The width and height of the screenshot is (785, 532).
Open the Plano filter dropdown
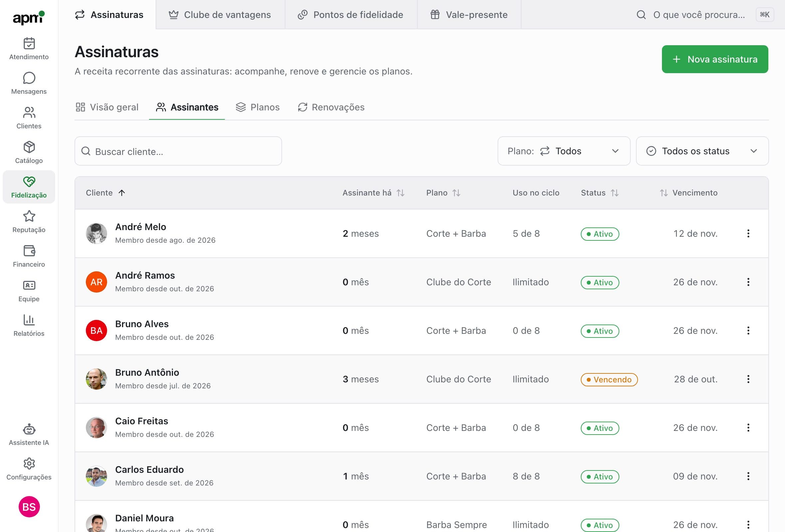coord(564,151)
